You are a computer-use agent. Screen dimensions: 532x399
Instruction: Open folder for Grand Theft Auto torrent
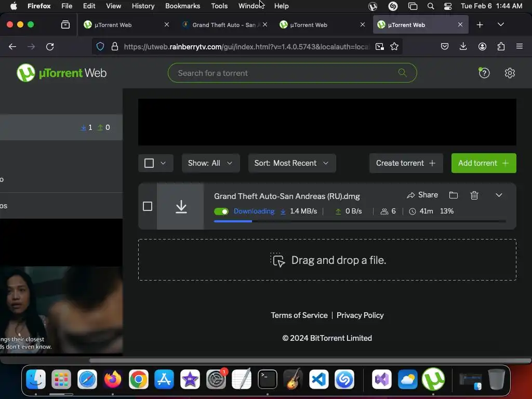pos(453,195)
